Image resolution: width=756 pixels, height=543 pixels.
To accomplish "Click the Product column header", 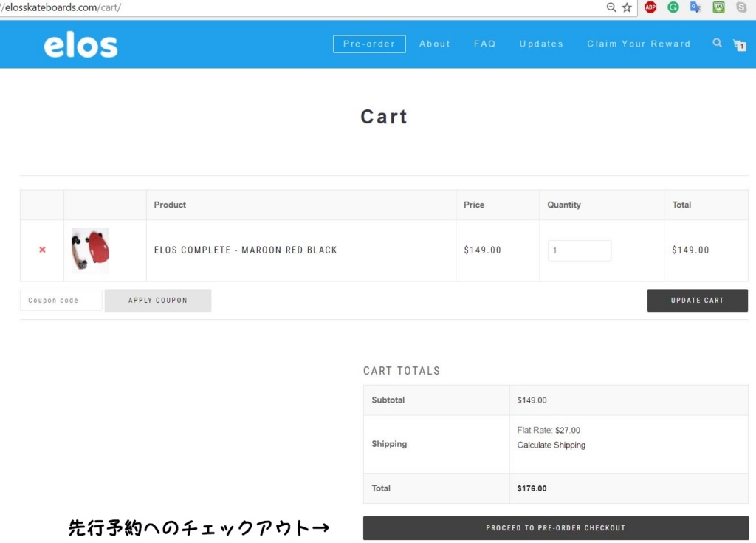I will [x=170, y=205].
